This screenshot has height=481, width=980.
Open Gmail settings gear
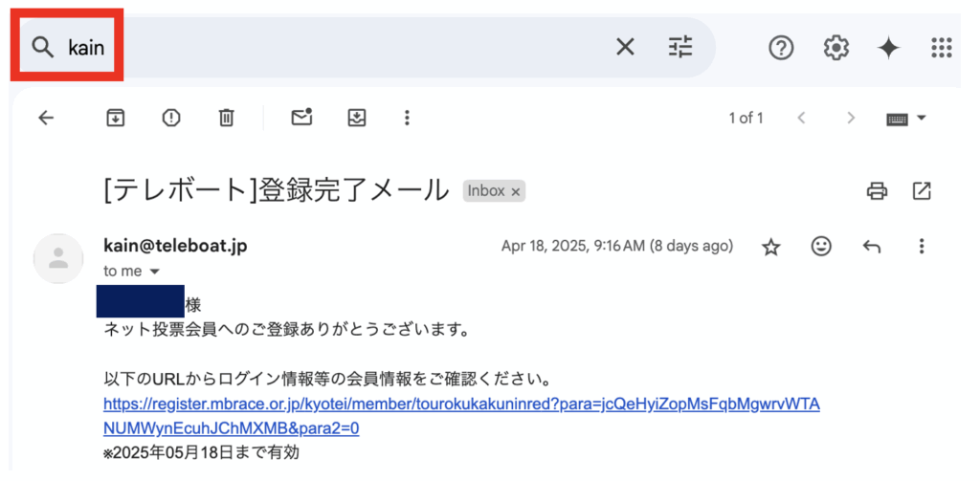(x=835, y=47)
